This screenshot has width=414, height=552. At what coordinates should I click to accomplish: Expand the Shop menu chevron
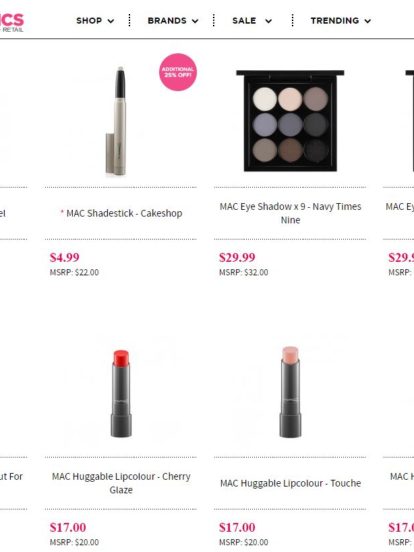tap(111, 21)
